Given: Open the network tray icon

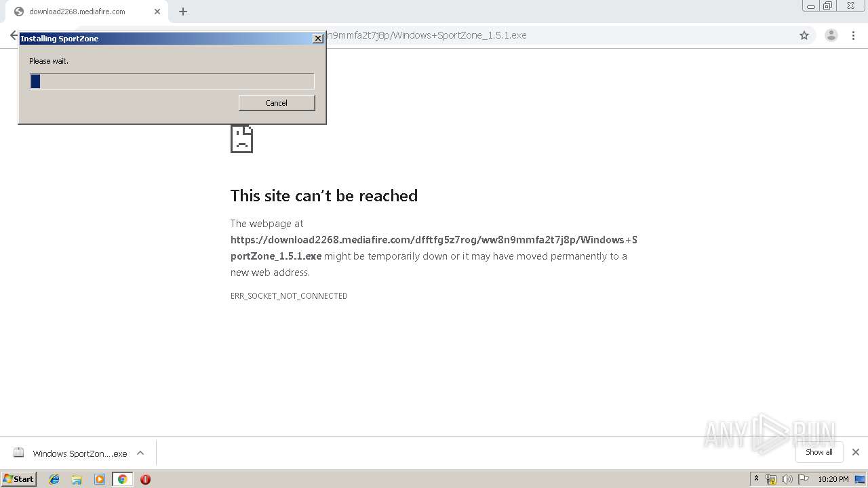Looking at the screenshot, I should point(771,479).
